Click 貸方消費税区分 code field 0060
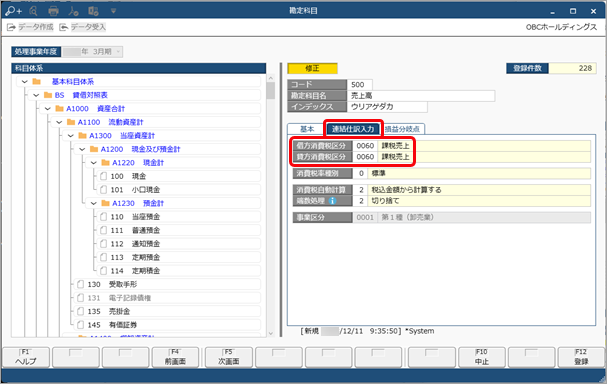 [365, 157]
